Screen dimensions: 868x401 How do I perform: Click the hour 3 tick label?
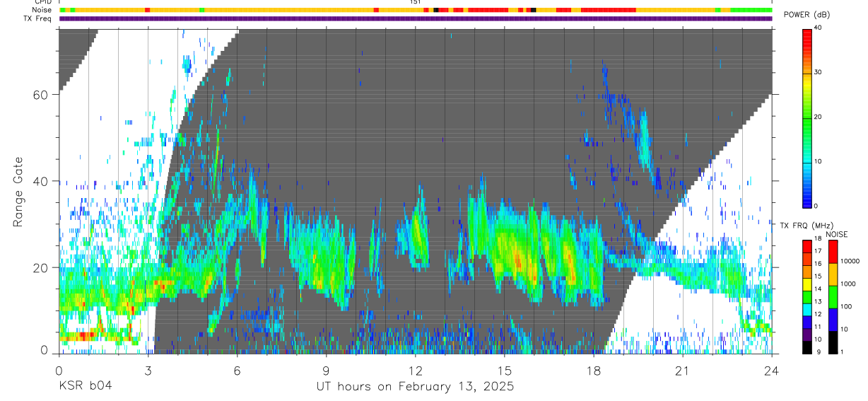tap(148, 370)
